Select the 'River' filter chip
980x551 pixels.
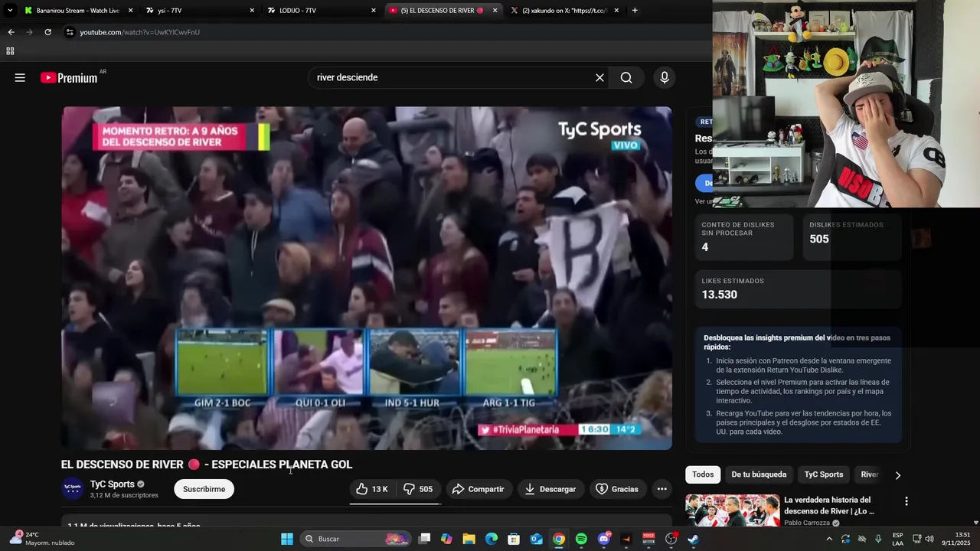(x=870, y=474)
